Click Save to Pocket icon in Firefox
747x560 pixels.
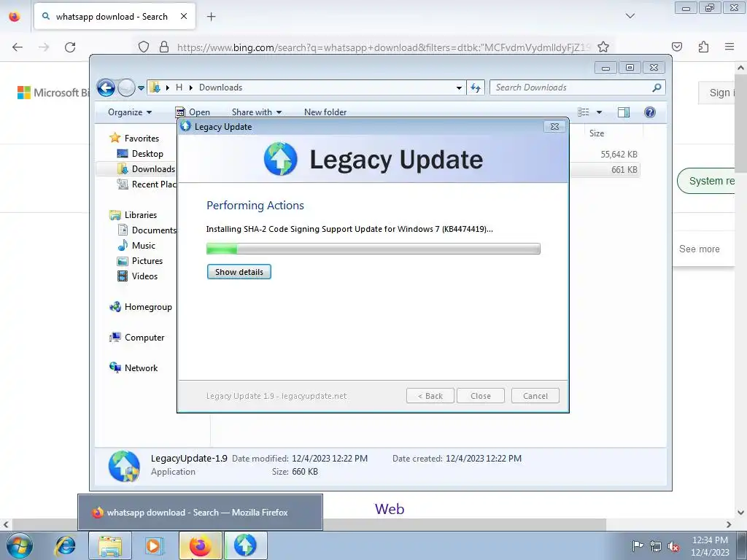tap(676, 47)
